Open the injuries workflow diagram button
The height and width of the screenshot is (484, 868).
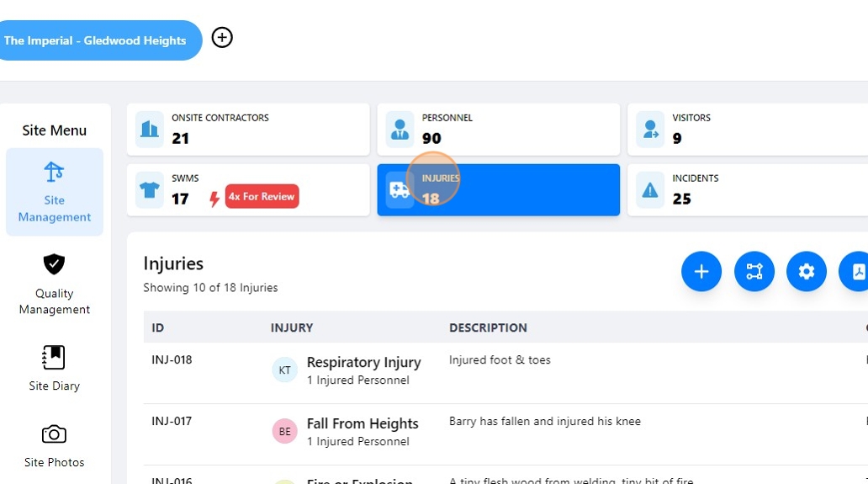(754, 272)
